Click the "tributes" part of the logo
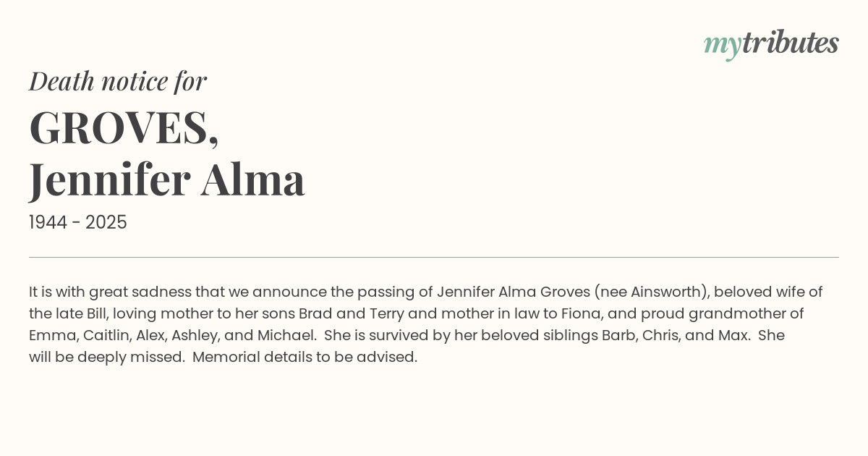This screenshot has height=456, width=868. [790, 43]
